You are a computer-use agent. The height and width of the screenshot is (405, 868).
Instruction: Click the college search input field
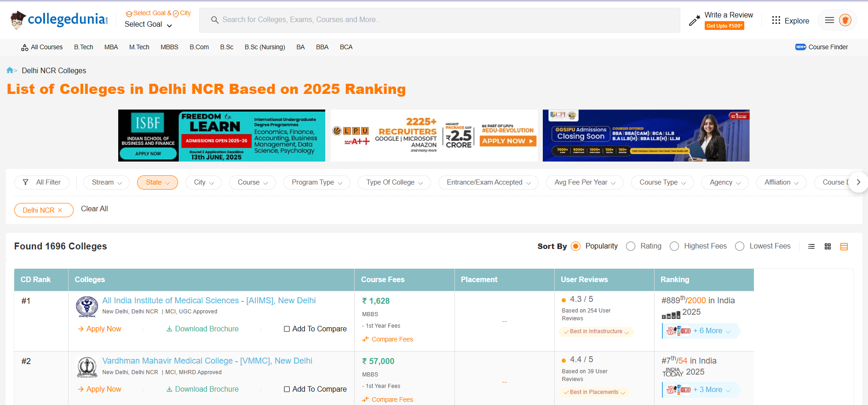click(x=439, y=20)
